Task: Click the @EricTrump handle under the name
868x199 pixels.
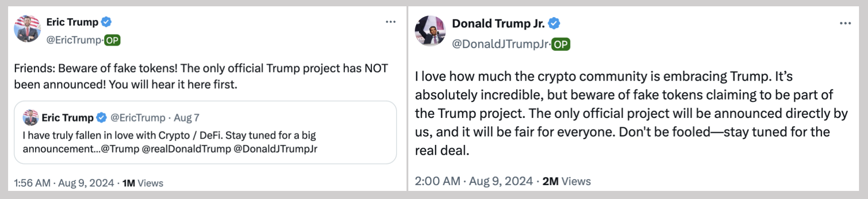Action: (74, 40)
